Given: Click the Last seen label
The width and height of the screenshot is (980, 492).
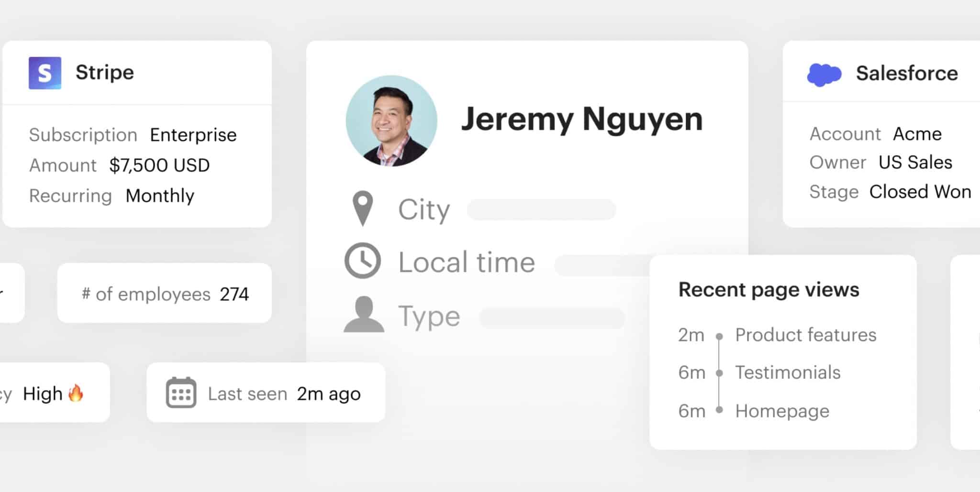Looking at the screenshot, I should (x=247, y=394).
